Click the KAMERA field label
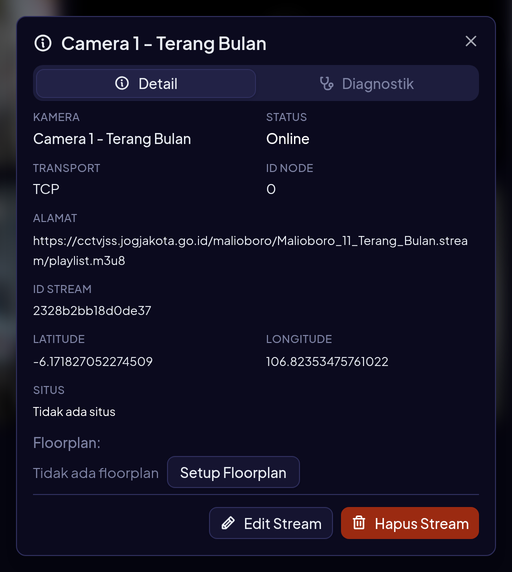Image resolution: width=512 pixels, height=572 pixels. tap(56, 117)
